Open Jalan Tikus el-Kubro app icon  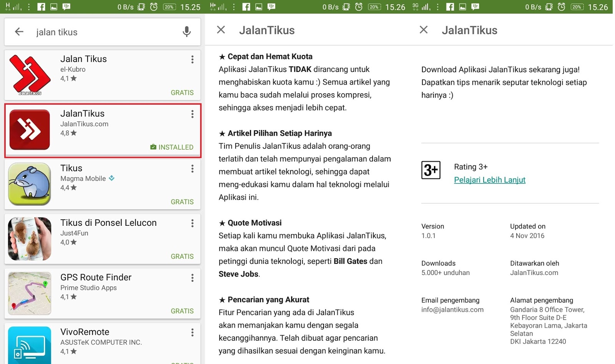pos(30,75)
